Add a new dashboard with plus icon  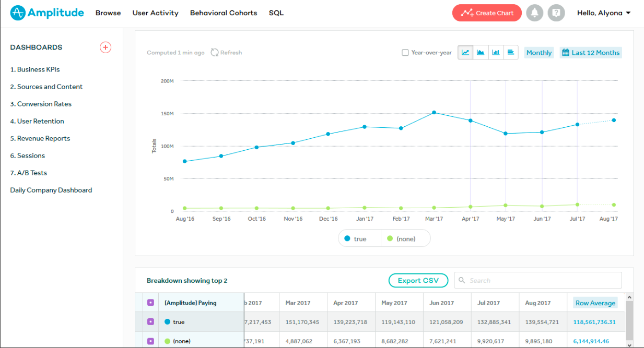tap(106, 47)
